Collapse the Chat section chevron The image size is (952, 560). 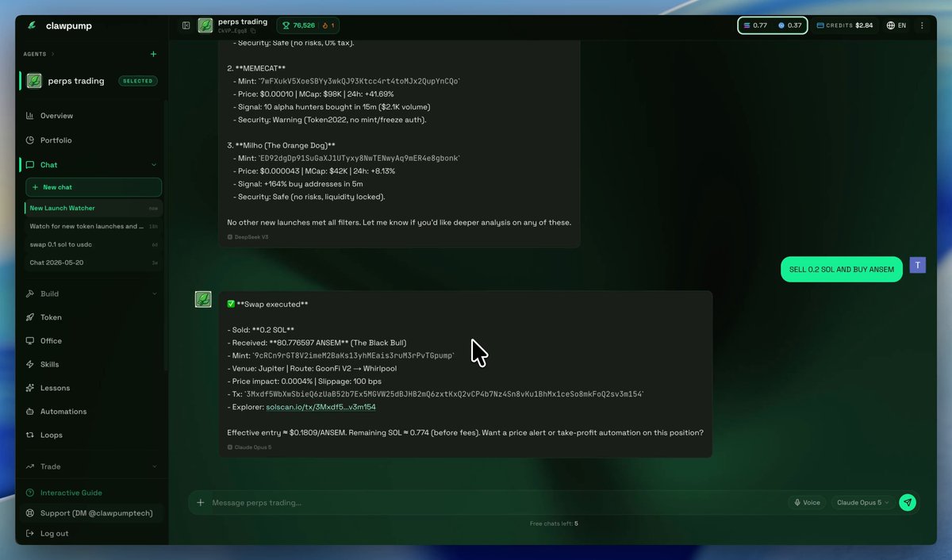coord(154,165)
